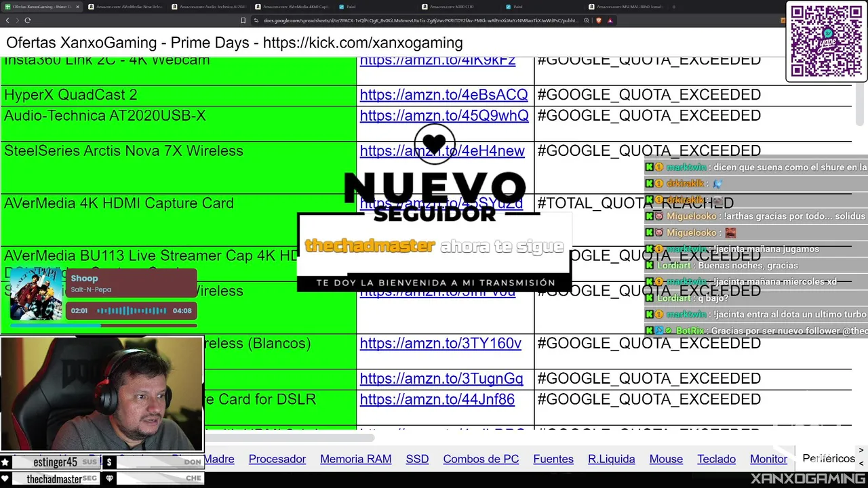This screenshot has height=488, width=868.
Task: Open the Memoria RAM sheet tab
Action: click(355, 459)
